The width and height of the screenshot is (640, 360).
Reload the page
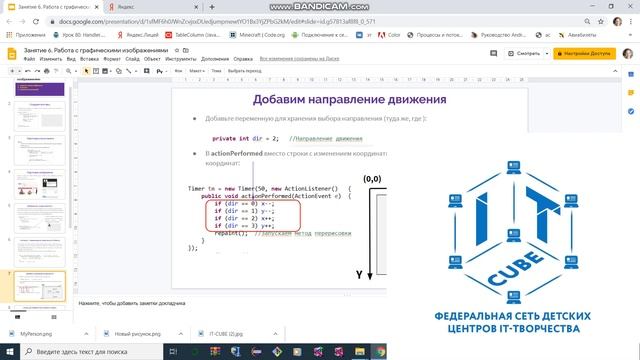coord(36,22)
